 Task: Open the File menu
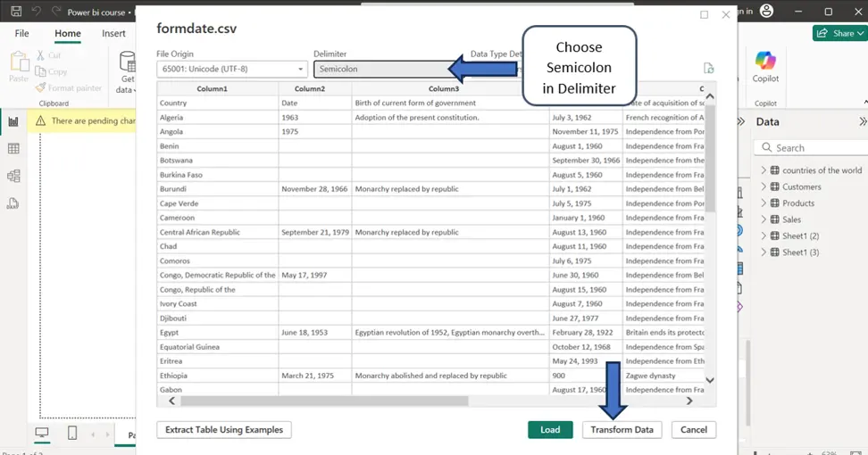(21, 33)
